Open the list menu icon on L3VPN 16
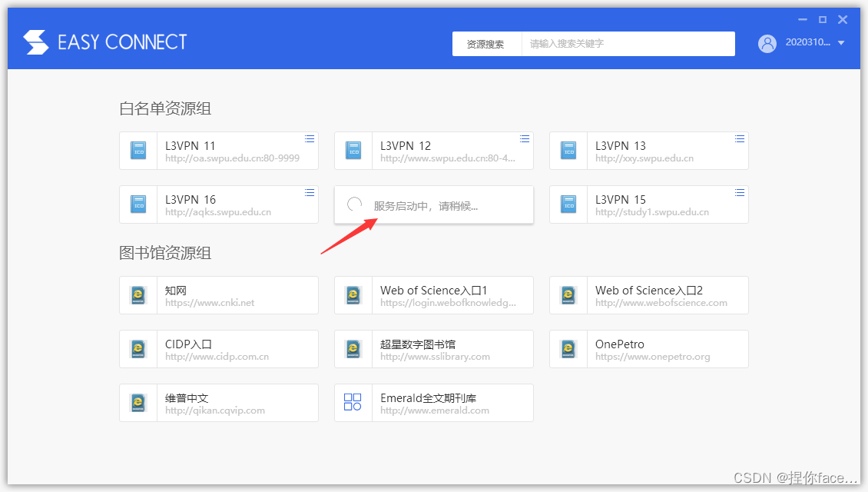 pyautogui.click(x=310, y=192)
